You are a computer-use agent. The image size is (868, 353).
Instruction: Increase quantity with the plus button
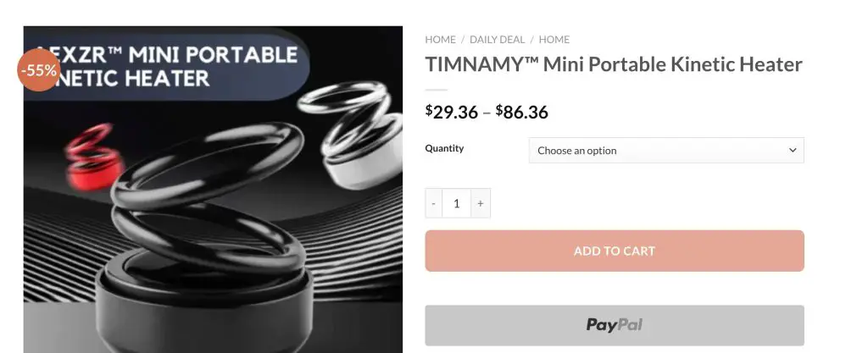point(481,203)
